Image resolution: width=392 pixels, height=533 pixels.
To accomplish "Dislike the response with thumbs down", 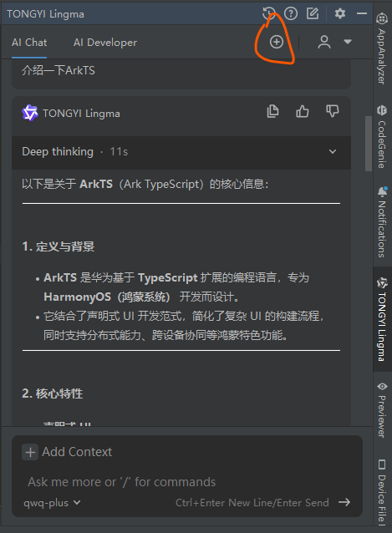I will [x=332, y=111].
